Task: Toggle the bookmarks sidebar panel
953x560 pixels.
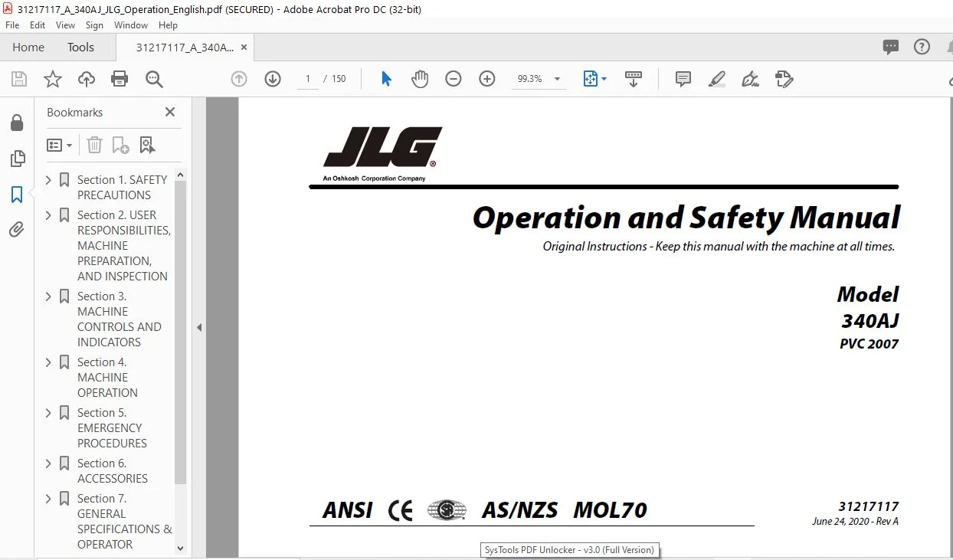Action: pyautogui.click(x=17, y=195)
